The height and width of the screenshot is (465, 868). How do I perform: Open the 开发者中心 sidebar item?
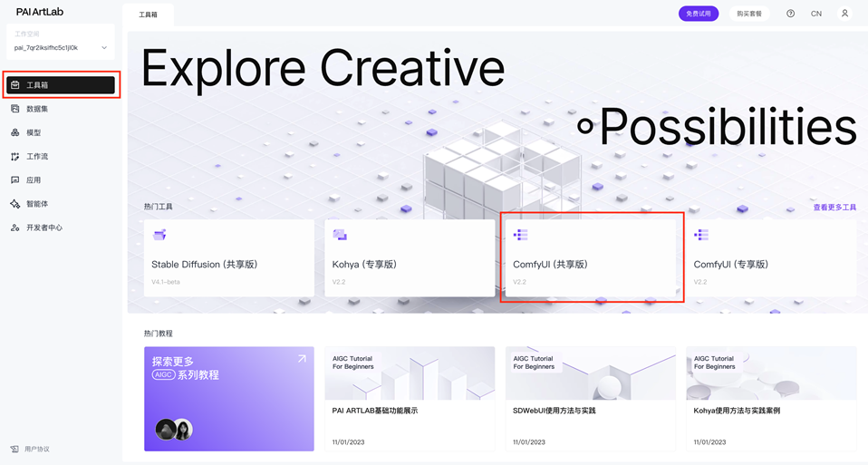tap(61, 228)
